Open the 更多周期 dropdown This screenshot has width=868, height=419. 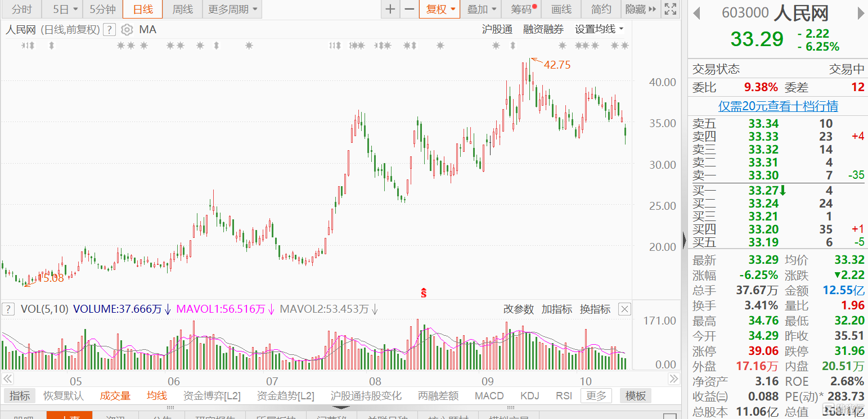click(x=232, y=9)
